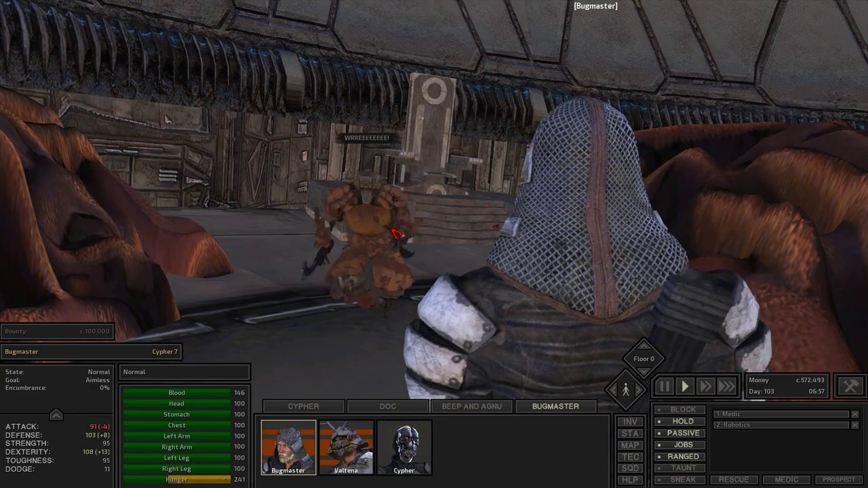
Task: Select the Cypher character portrait
Action: click(x=404, y=447)
